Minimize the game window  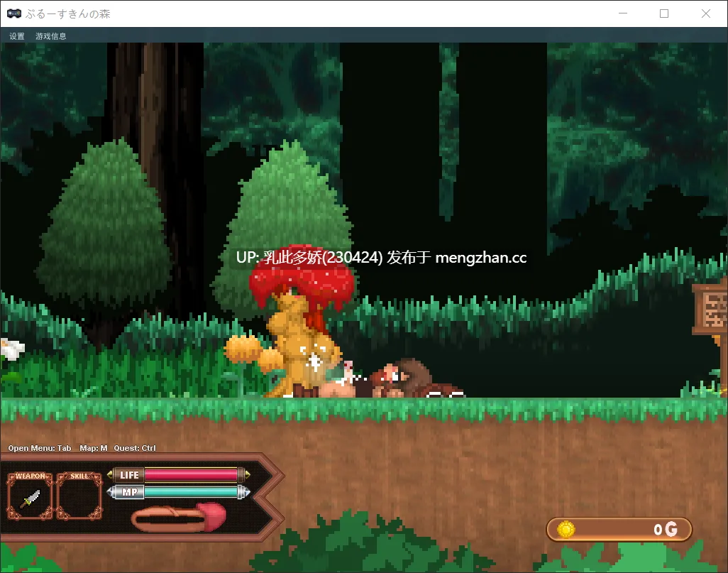[x=623, y=13]
